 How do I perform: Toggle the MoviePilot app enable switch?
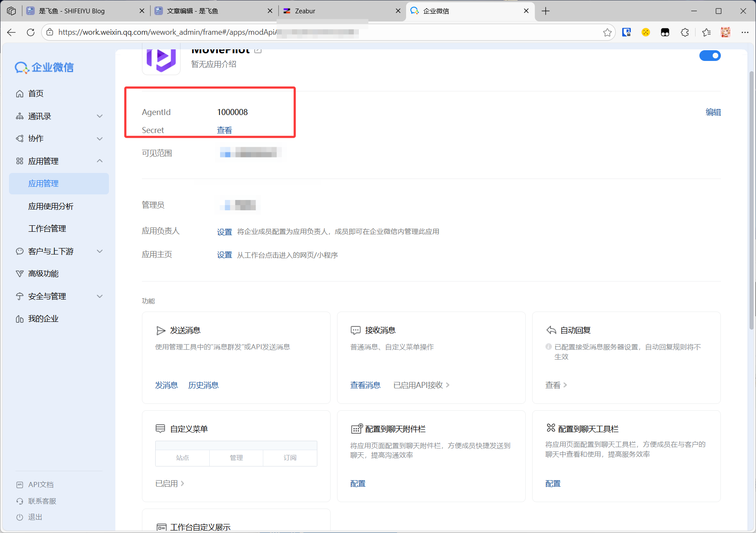coord(710,56)
